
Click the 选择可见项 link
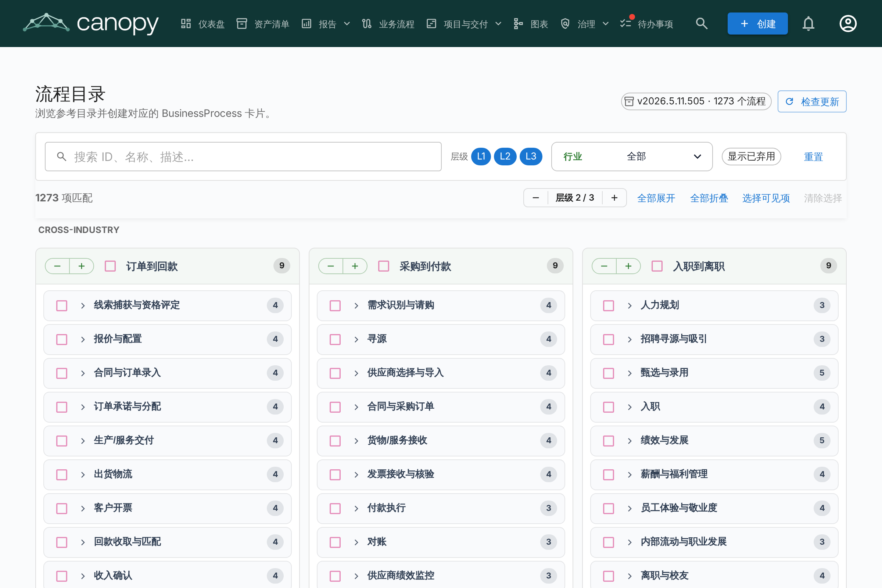[766, 198]
